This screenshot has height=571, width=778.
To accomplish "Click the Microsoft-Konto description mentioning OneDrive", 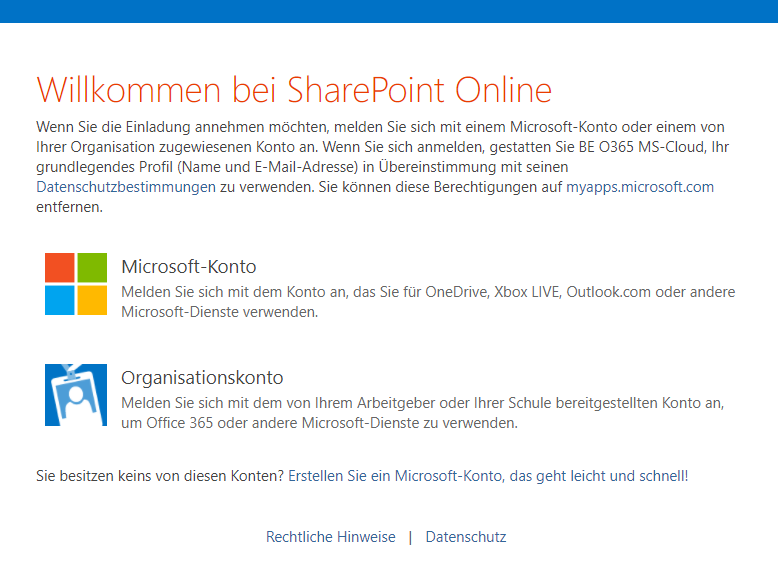I will click(427, 302).
